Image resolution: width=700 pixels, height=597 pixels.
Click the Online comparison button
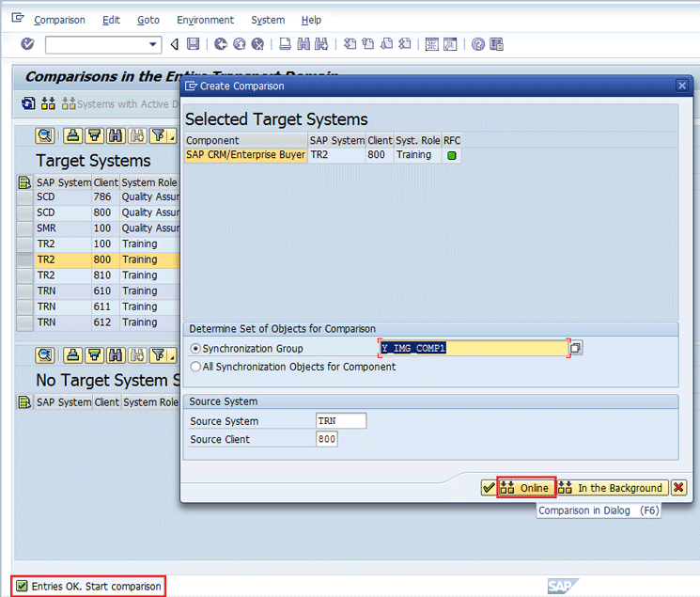[x=526, y=488]
